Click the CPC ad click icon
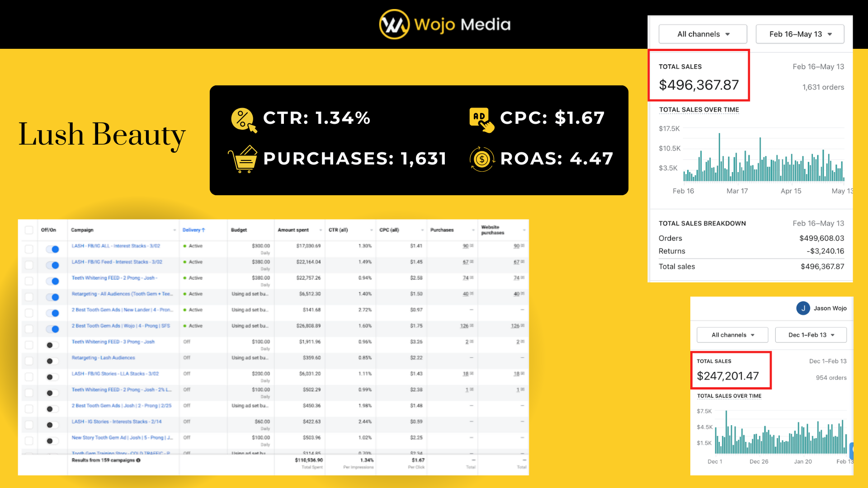This screenshot has width=868, height=488. (x=481, y=120)
